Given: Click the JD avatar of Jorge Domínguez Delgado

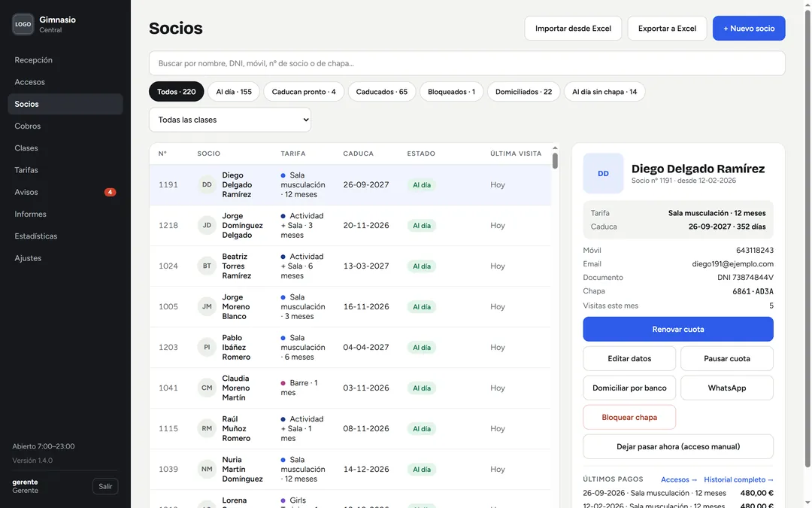Looking at the screenshot, I should pos(207,226).
